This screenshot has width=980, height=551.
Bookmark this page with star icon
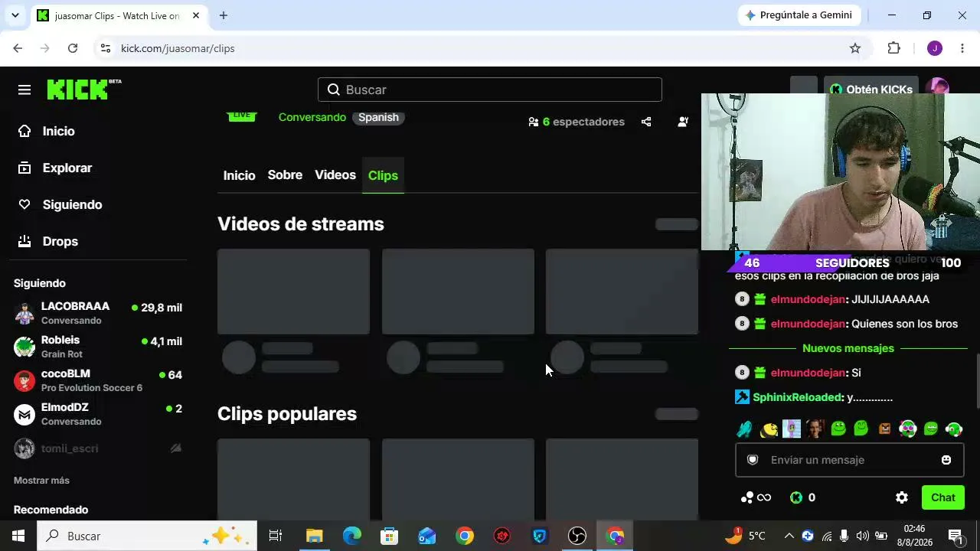point(855,48)
